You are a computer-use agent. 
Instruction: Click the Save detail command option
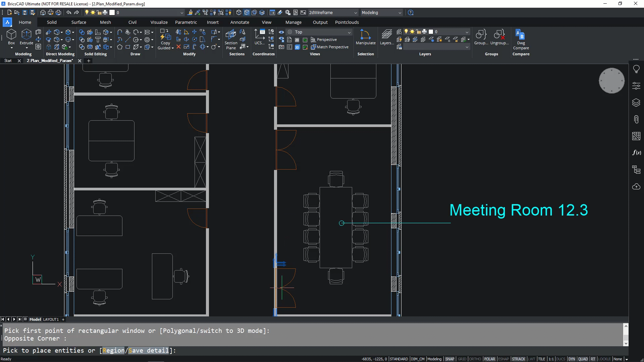pos(148,350)
